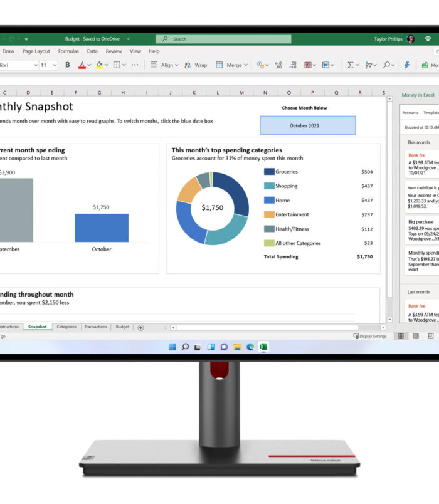Click the Find magnifier icon in the ribbon
Screen dimensions: 439x504
[386, 65]
